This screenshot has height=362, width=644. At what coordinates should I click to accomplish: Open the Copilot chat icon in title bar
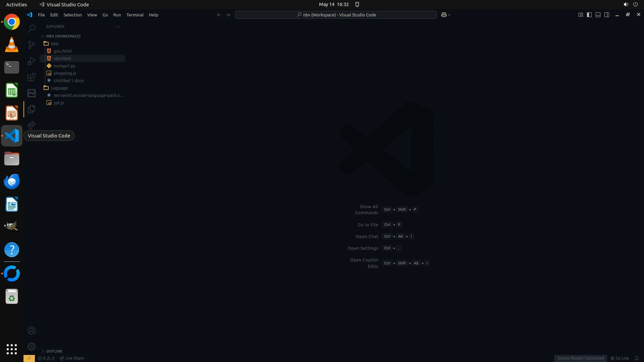pos(444,15)
